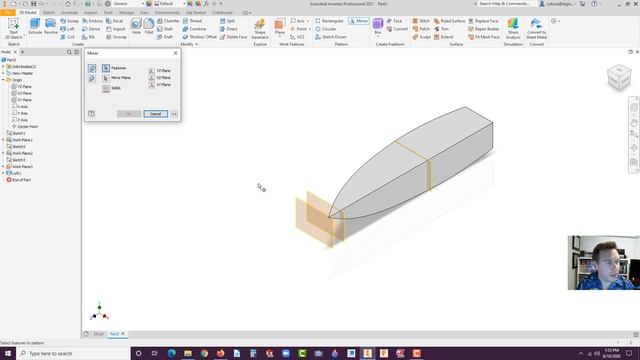Expand the View: Master node

coord(3,73)
